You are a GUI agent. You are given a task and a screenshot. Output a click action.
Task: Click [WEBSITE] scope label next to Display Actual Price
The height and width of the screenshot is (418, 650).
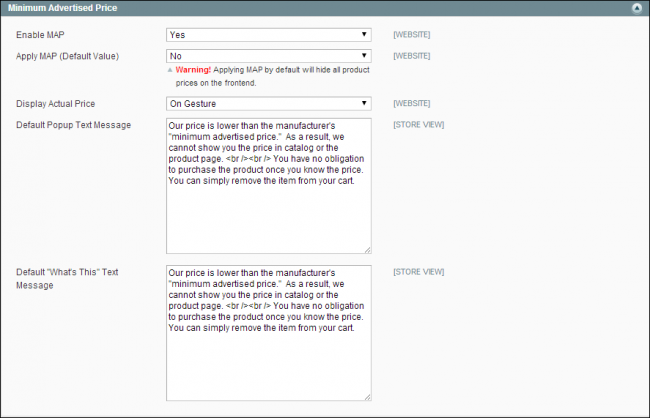click(412, 104)
